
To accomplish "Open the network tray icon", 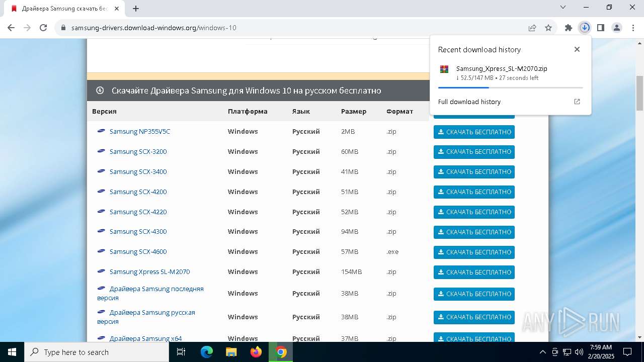I will [x=567, y=352].
